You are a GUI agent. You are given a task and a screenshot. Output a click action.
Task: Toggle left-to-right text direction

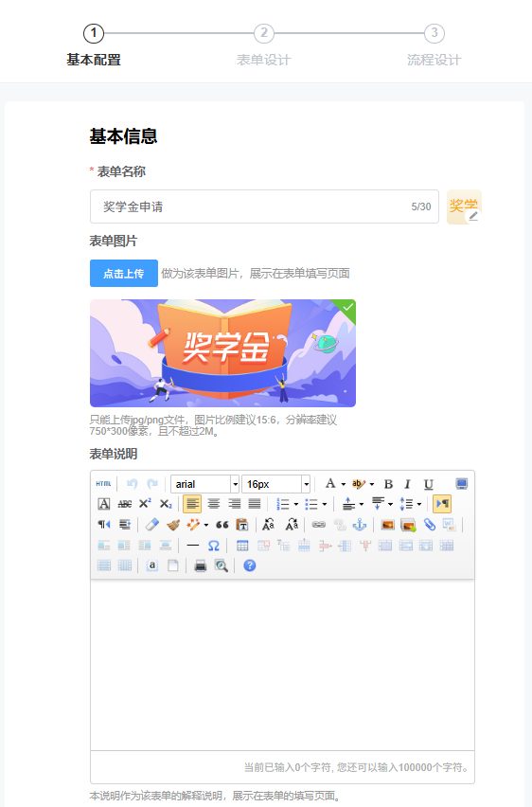click(442, 504)
